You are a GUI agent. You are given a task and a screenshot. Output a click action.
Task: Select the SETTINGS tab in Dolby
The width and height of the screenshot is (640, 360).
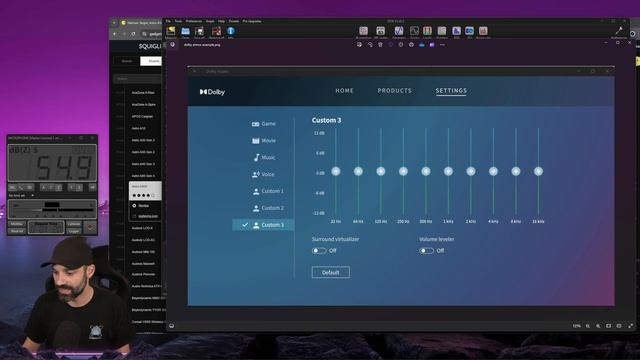[451, 91]
